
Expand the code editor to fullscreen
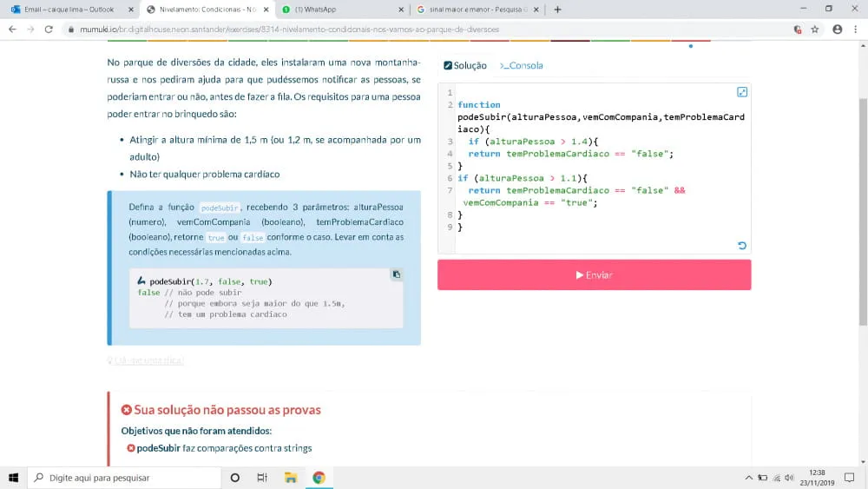(x=742, y=92)
